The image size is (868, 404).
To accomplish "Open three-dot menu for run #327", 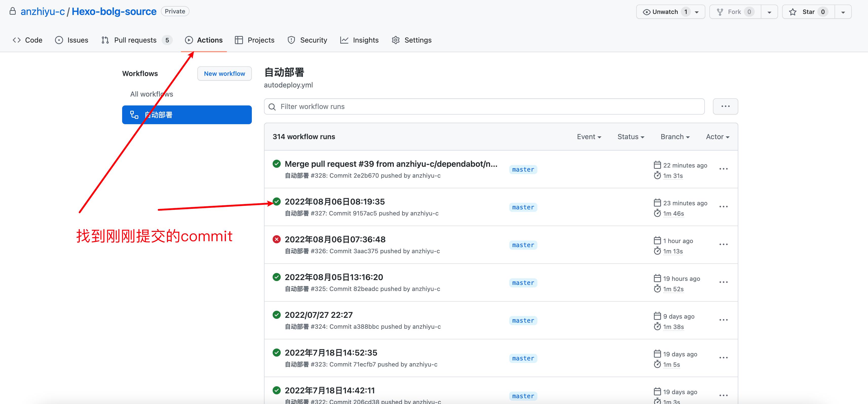I will point(723,207).
